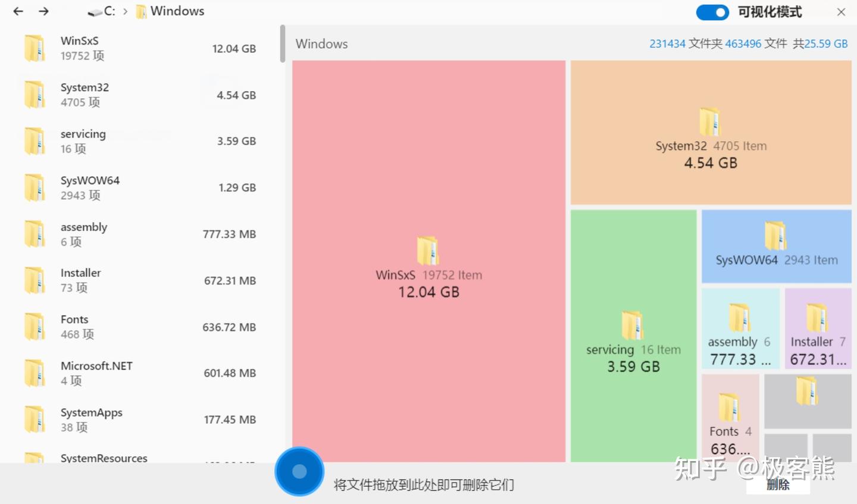Open the blue SysWOW64 treemap block
The width and height of the screenshot is (857, 504).
[777, 246]
